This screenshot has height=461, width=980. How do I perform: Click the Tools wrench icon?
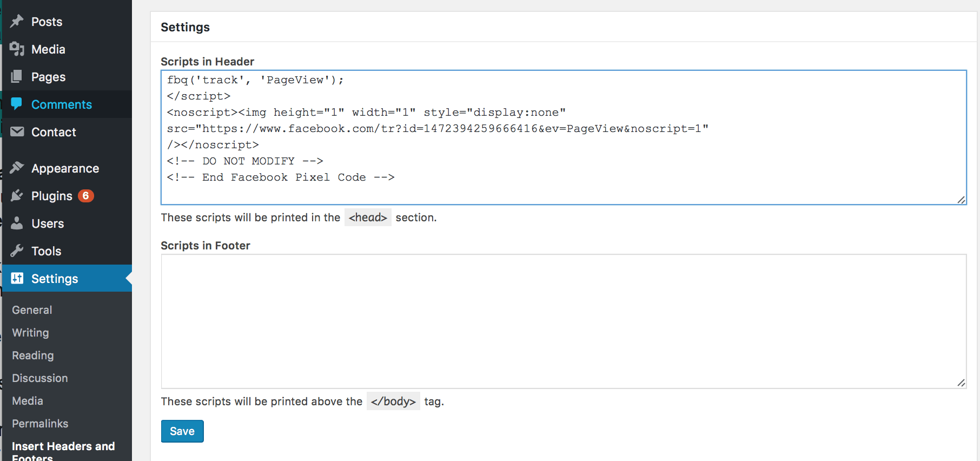(x=17, y=251)
